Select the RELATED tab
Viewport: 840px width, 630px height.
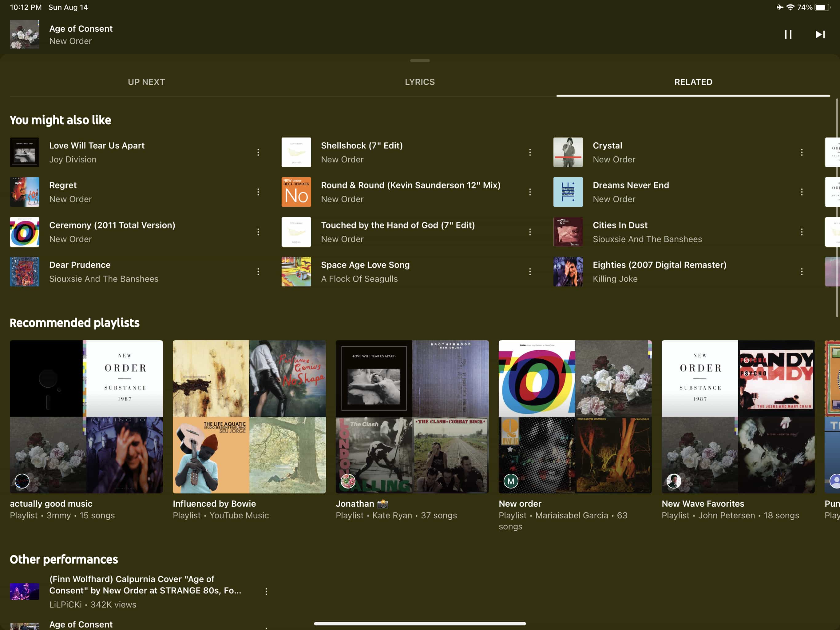click(x=693, y=82)
